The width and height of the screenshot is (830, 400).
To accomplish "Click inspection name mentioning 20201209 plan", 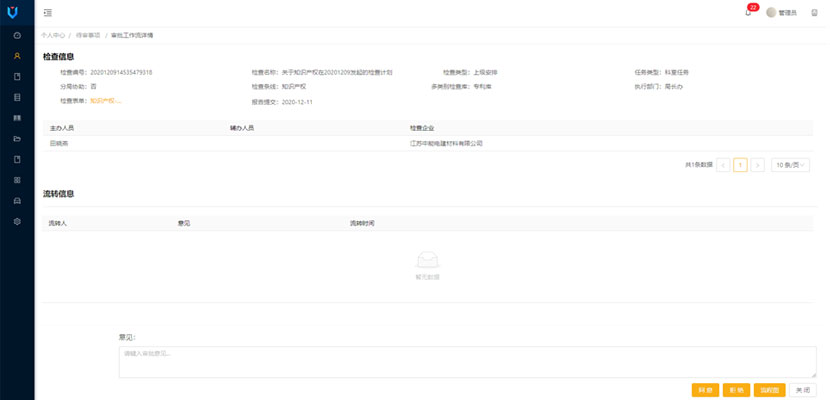I will coord(337,72).
